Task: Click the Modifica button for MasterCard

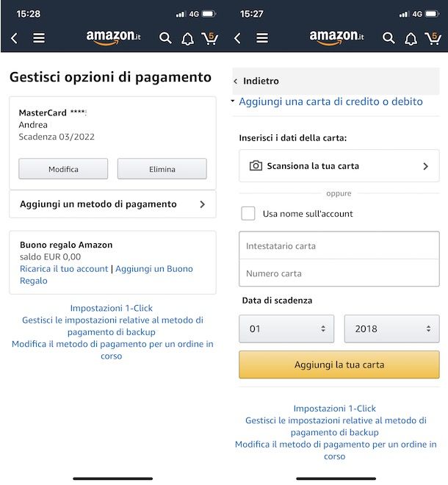Action: coord(63,169)
